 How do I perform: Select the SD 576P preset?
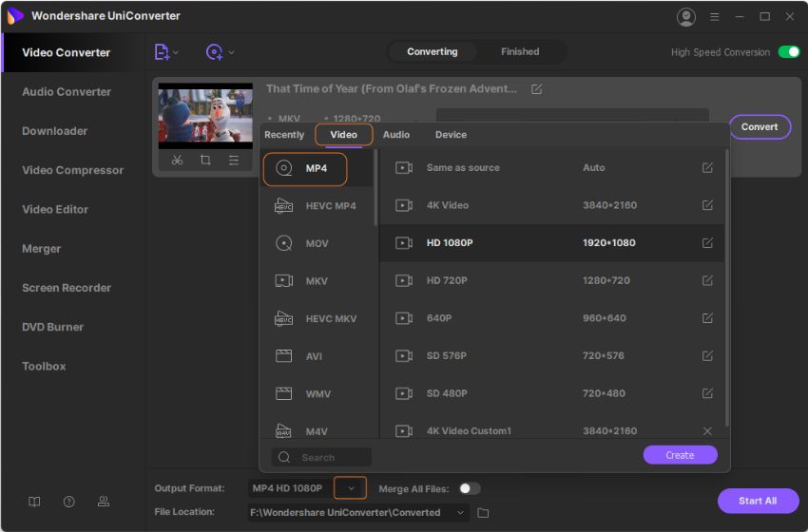(x=551, y=356)
